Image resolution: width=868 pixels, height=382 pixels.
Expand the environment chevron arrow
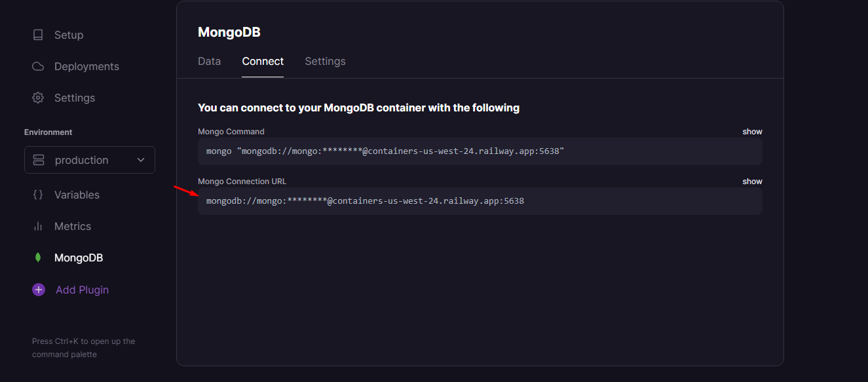[x=141, y=160]
